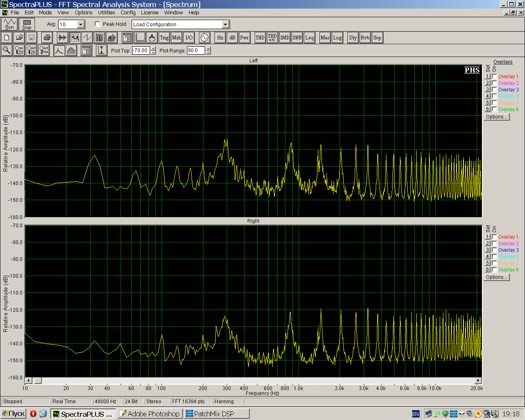This screenshot has height=420, width=525.
Task: Zoom in 2X on the plot
Action: tap(19, 50)
